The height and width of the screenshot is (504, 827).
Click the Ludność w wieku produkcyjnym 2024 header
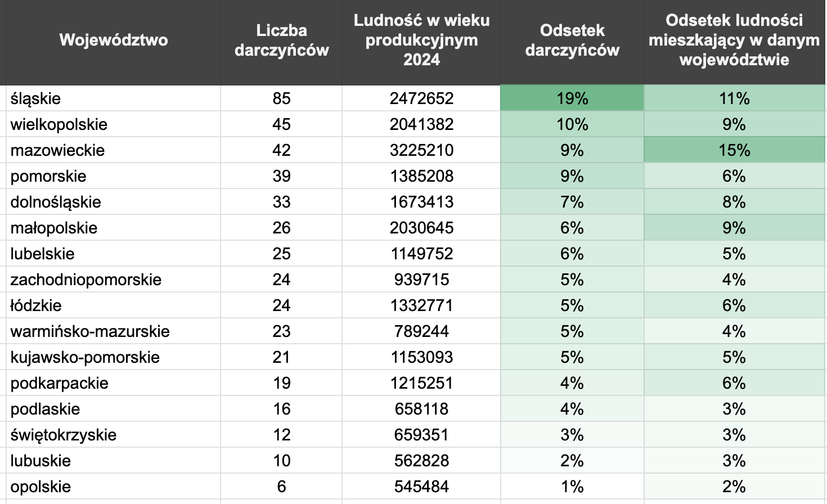click(x=421, y=40)
